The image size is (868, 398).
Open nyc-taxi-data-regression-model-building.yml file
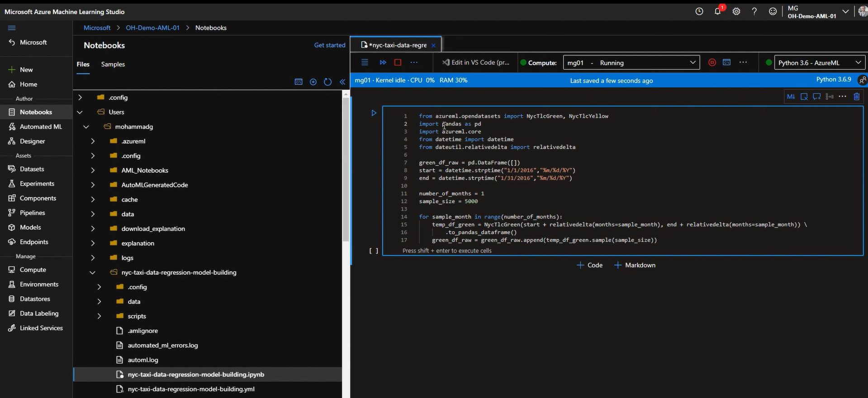[191, 389]
